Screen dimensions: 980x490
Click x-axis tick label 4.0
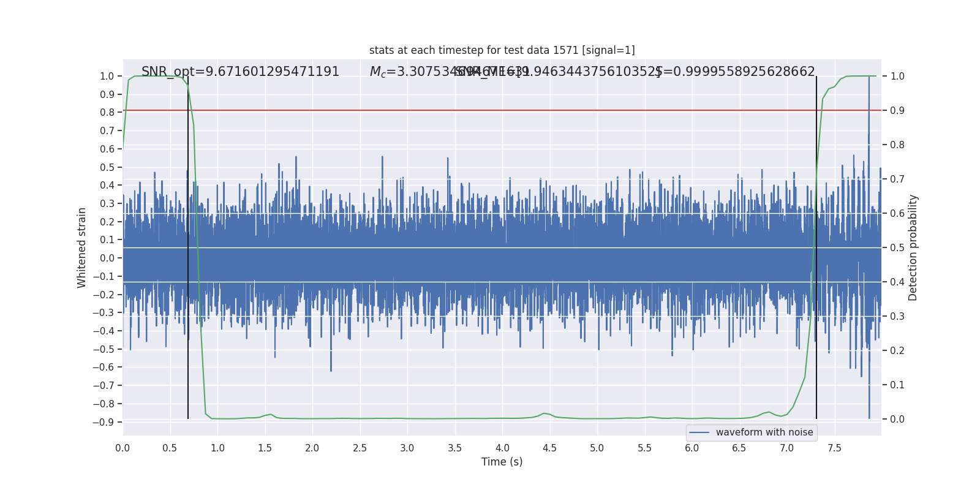click(x=502, y=448)
